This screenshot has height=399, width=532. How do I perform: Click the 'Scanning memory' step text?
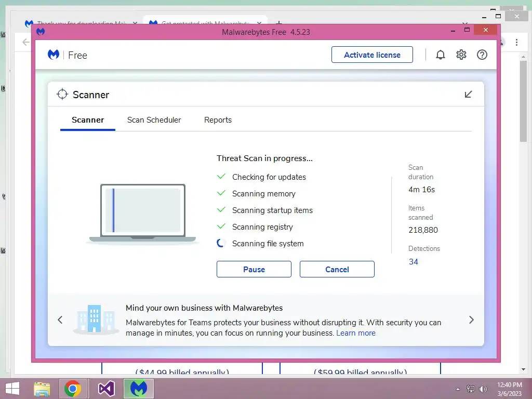coord(263,194)
